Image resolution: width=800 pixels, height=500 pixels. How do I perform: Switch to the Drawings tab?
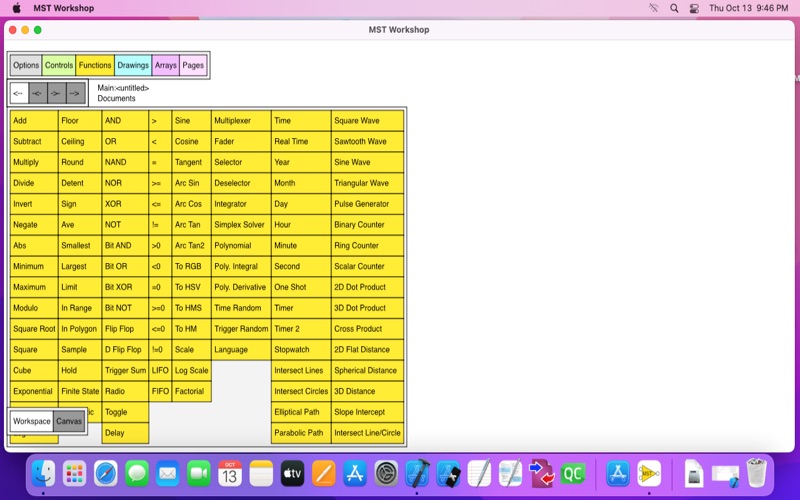pyautogui.click(x=133, y=65)
